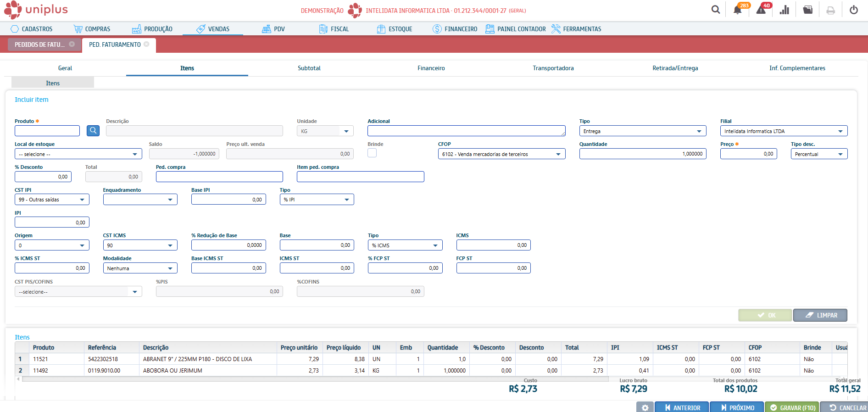Expand the CST PIS/COFINS dropdown

coord(135,292)
